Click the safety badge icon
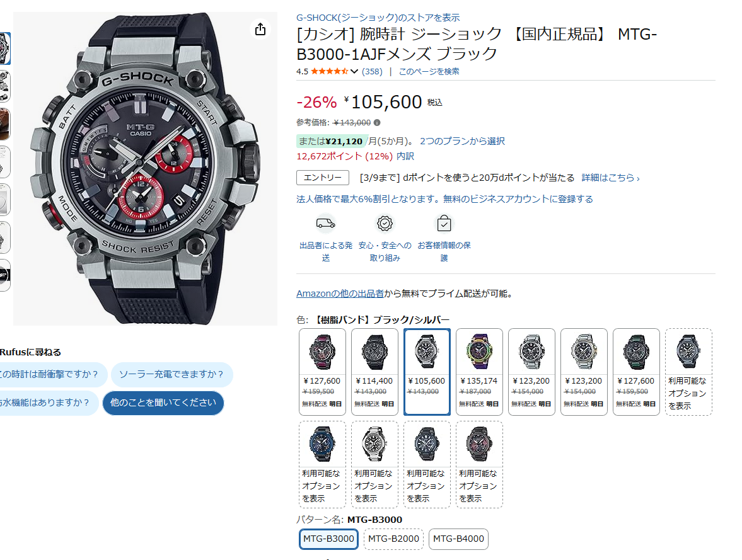Viewport: 742px width, 560px height. (x=385, y=223)
